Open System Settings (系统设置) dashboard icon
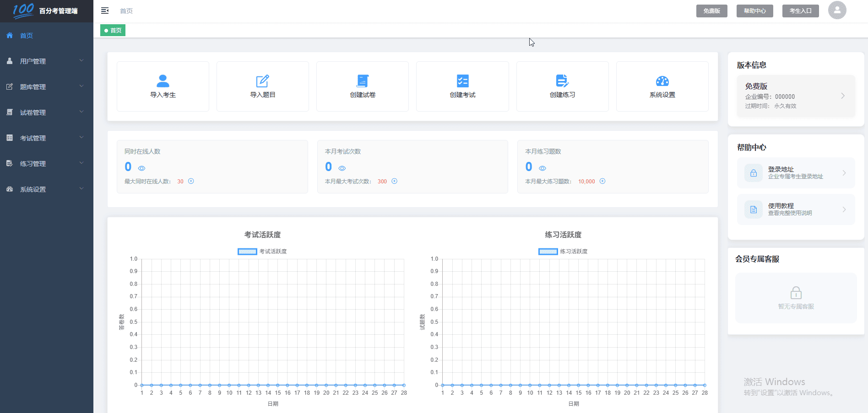This screenshot has width=868, height=413. point(662,81)
